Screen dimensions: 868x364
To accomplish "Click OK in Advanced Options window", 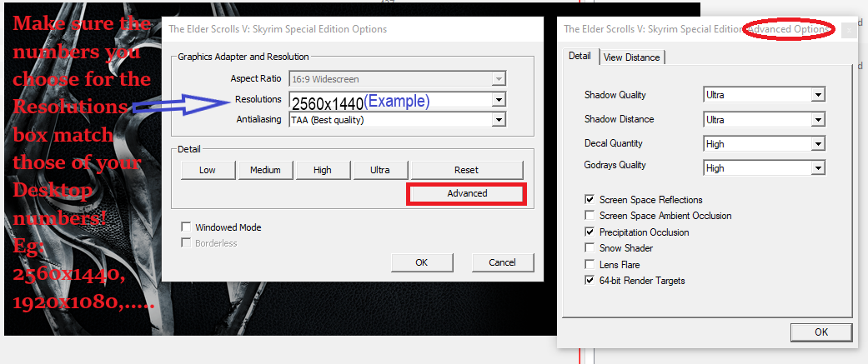I will coord(821,332).
